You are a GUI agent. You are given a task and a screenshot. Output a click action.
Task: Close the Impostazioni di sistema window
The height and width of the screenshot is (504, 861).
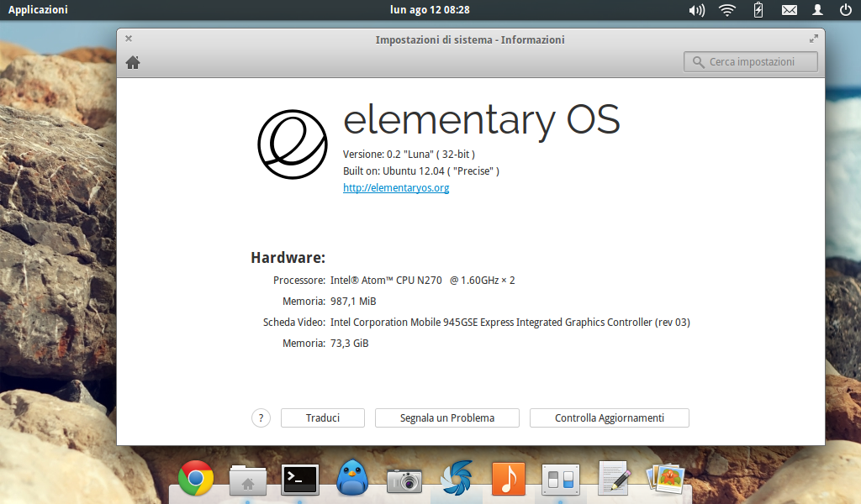(x=129, y=39)
